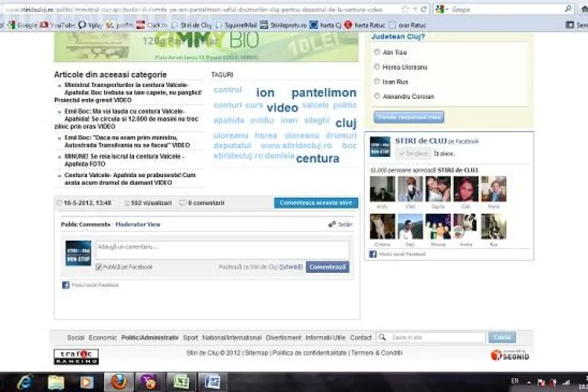Click the Facebook social module icon under comments
The height and width of the screenshot is (392, 588).
(66, 285)
